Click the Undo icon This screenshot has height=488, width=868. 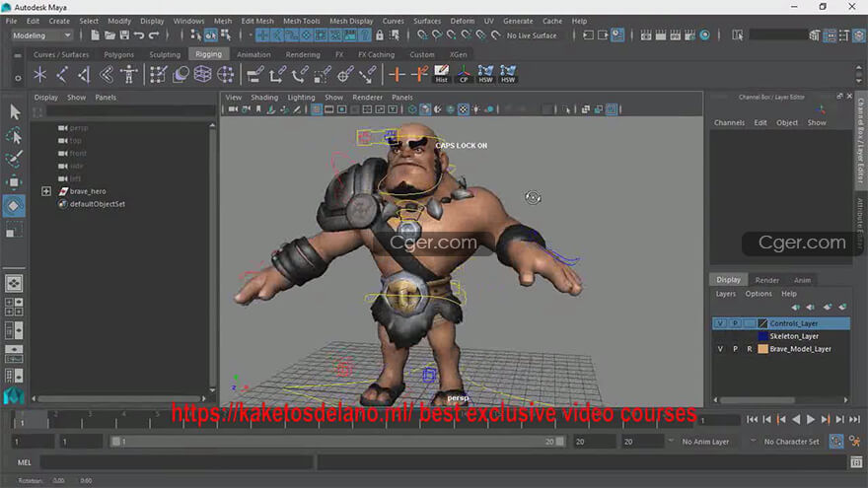tap(139, 35)
